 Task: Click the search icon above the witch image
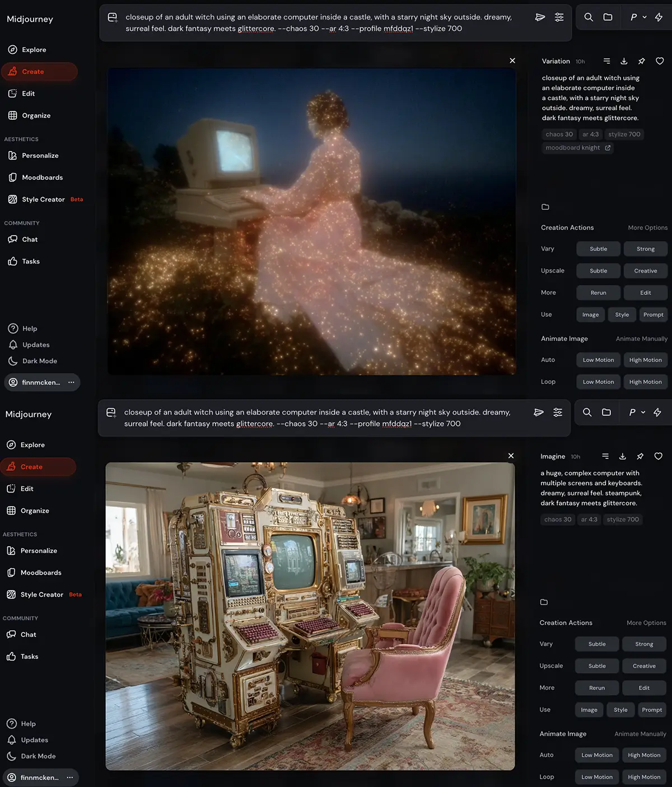[x=589, y=17]
